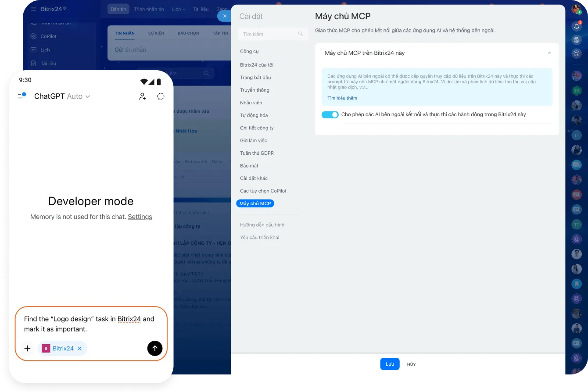Switch to Bản tin in top navigation
Viewport: 588px width, 392px height.
[118, 9]
